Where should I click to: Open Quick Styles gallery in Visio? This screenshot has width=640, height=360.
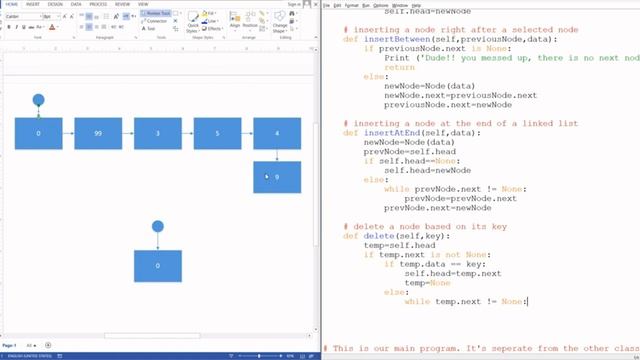193,22
